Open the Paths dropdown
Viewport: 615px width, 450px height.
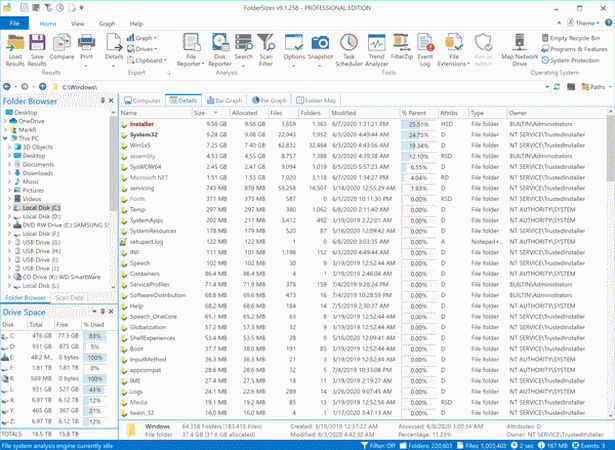(596, 87)
